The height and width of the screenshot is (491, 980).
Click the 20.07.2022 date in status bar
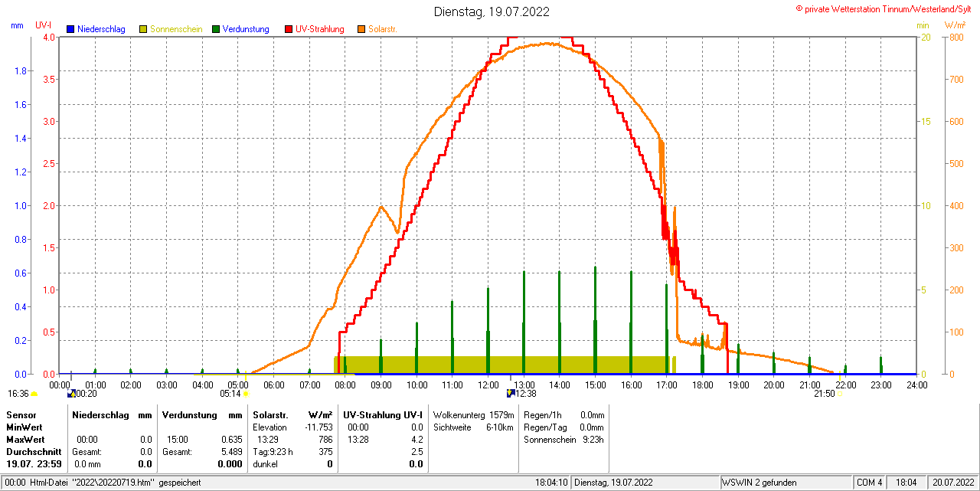click(x=953, y=483)
